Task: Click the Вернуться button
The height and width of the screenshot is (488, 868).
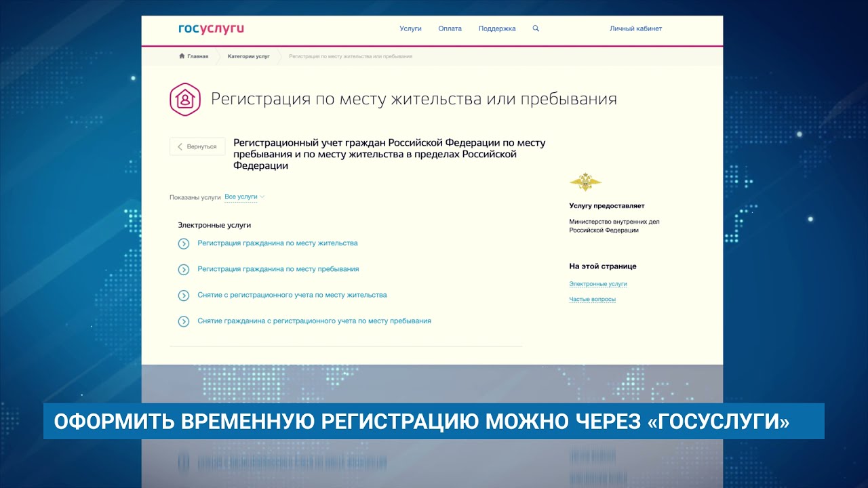Action: click(197, 146)
